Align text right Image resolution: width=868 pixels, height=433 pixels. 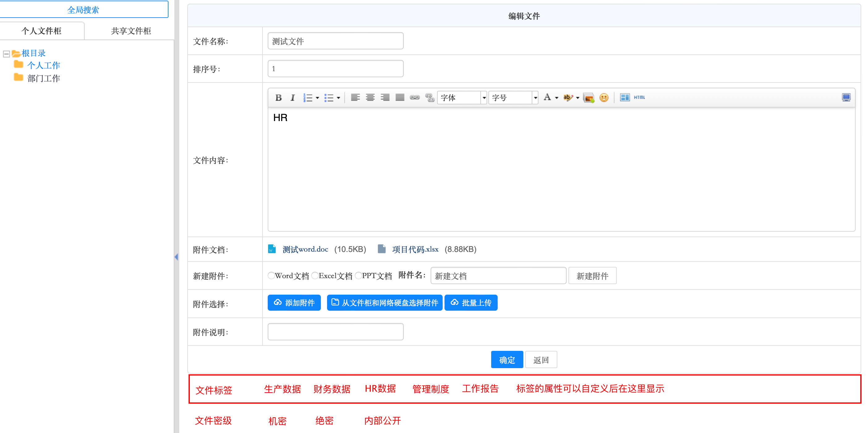385,98
